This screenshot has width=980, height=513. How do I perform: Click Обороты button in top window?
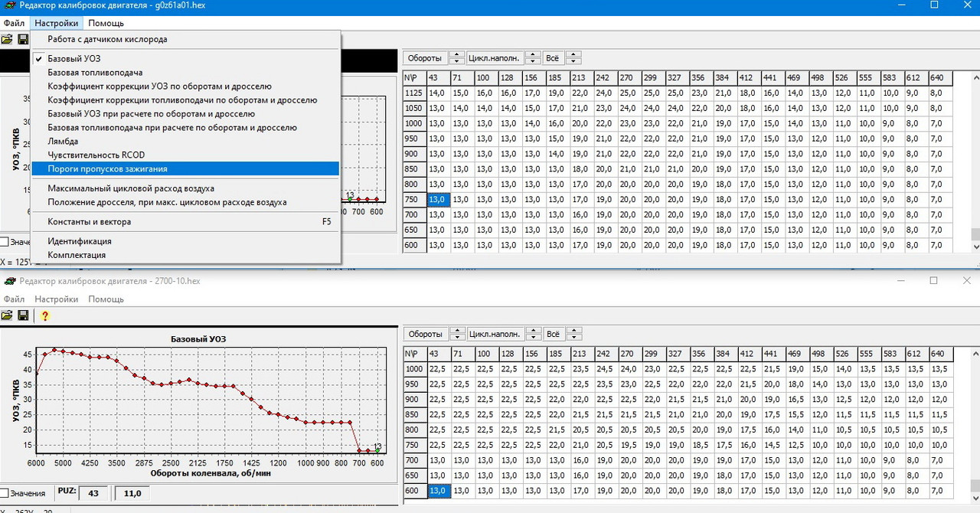coord(424,58)
